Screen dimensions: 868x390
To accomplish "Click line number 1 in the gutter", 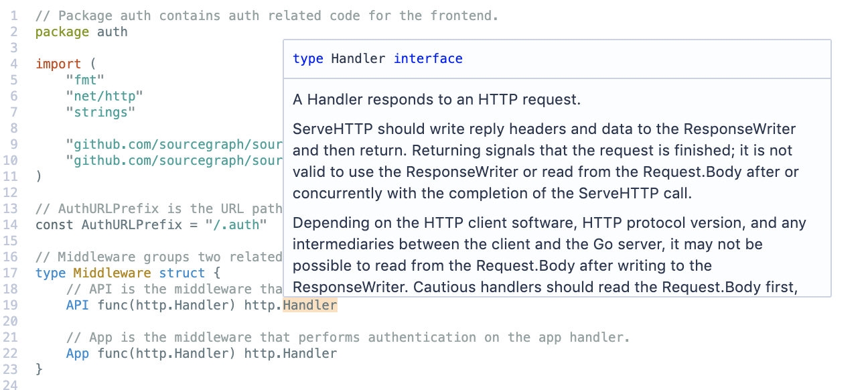I will click(x=13, y=16).
